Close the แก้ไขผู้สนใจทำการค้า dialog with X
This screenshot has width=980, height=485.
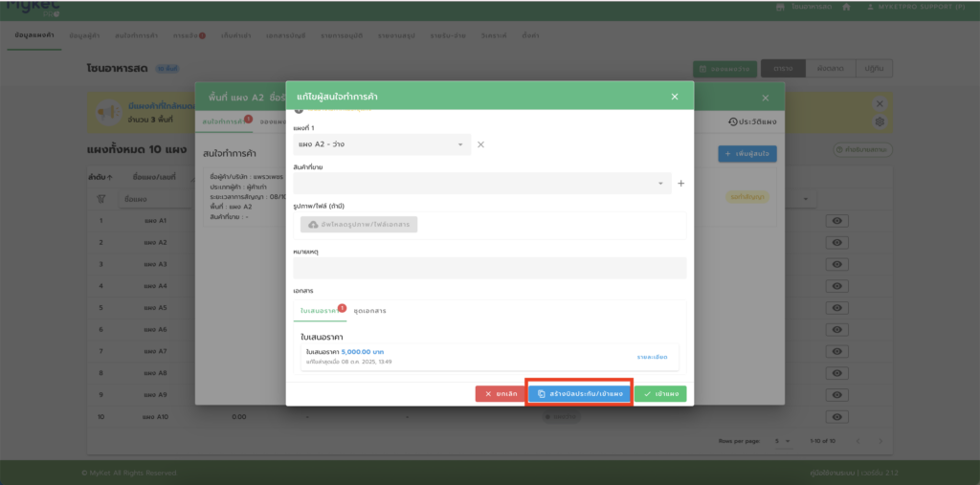(674, 97)
